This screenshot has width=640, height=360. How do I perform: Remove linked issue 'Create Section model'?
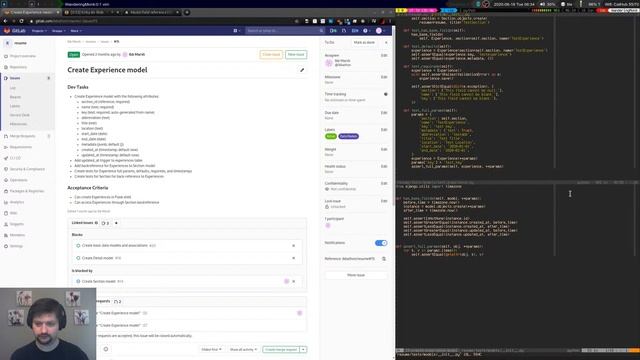[293, 281]
